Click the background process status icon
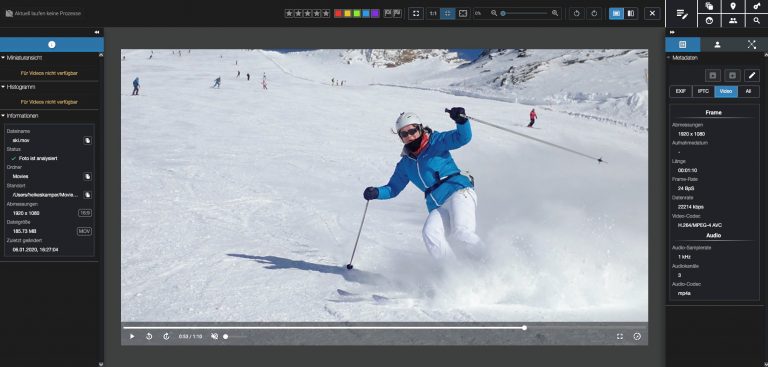The image size is (768, 367). pyautogui.click(x=9, y=14)
